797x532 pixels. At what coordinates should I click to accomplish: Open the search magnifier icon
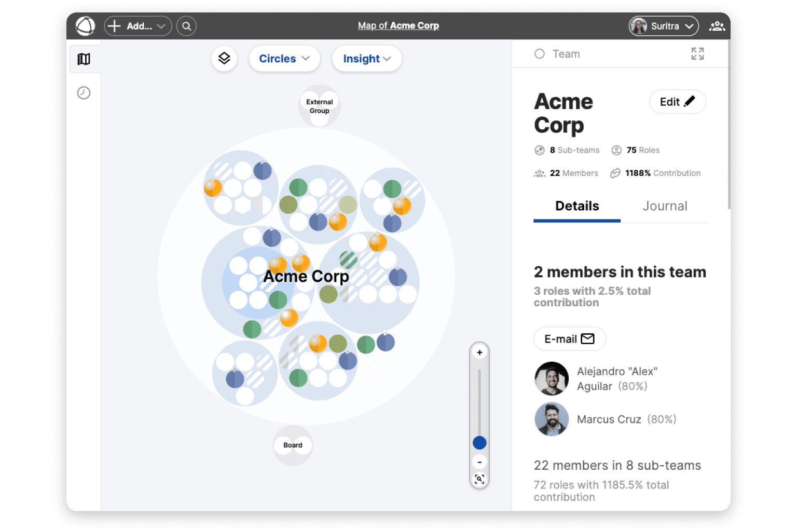(186, 26)
